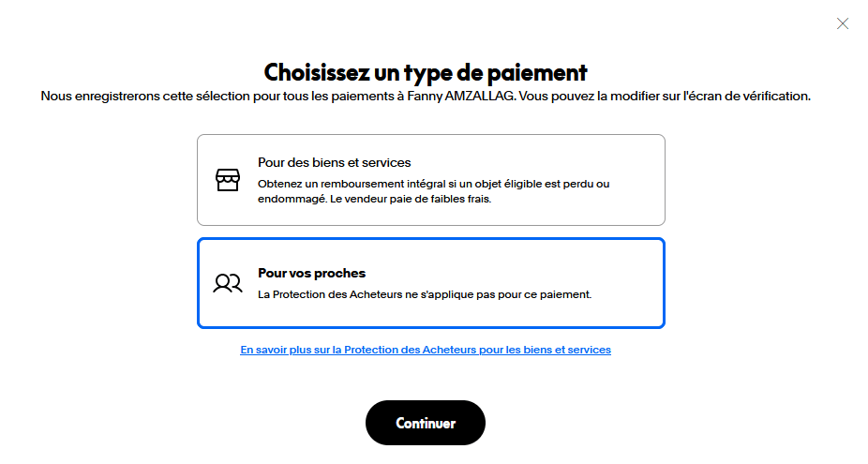Image resolution: width=868 pixels, height=464 pixels.
Task: Click the "La Protection des Acheteurs ne s'applique pas" text
Action: [x=424, y=294]
